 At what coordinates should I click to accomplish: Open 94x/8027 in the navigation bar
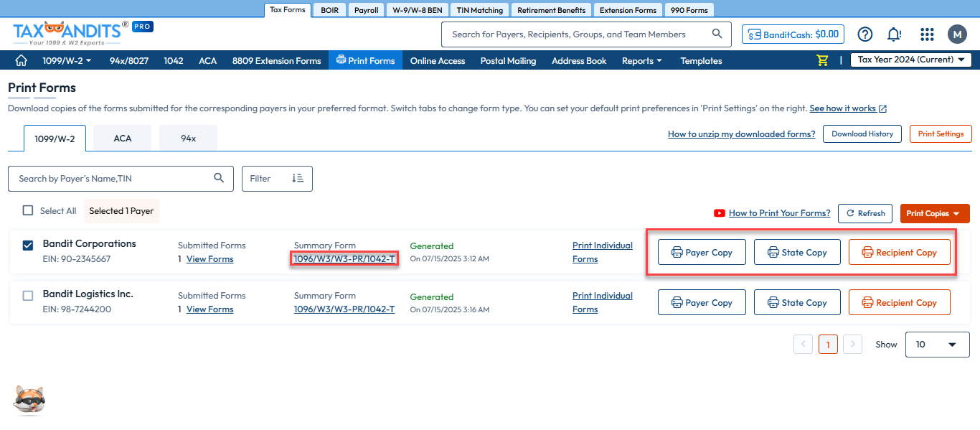point(129,60)
